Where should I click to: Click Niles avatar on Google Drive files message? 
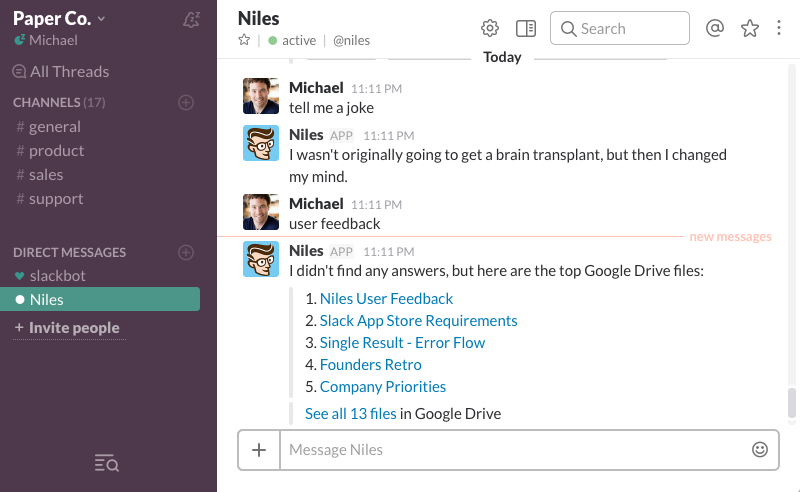point(261,259)
